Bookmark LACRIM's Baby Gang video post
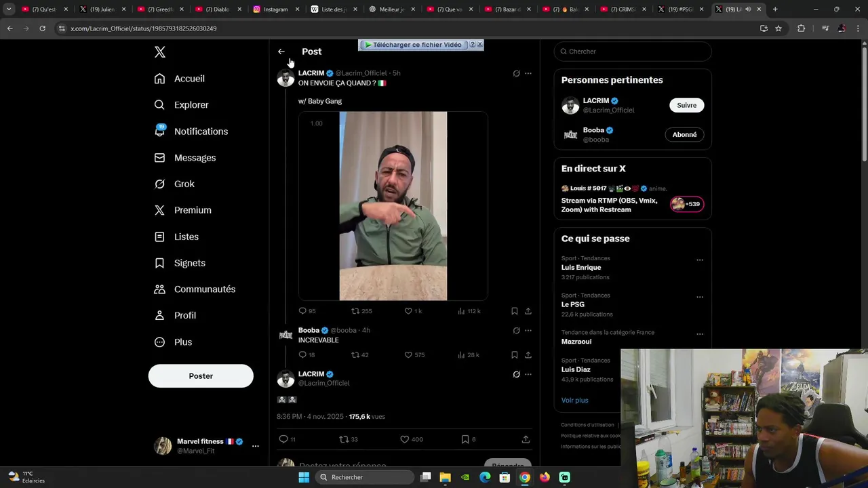Image resolution: width=868 pixels, height=488 pixels. pos(515,311)
